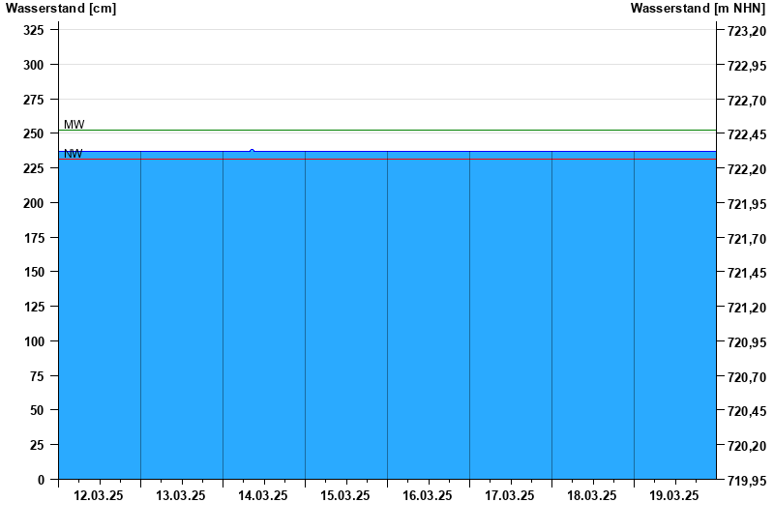Click the 15.03.25 date label
Screen dimensions: 774x532
345,495
